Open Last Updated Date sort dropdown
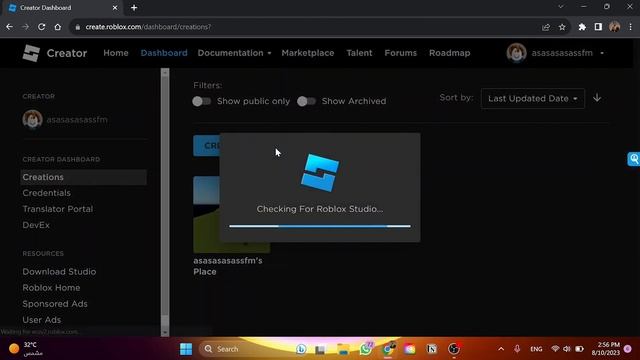 (x=533, y=98)
